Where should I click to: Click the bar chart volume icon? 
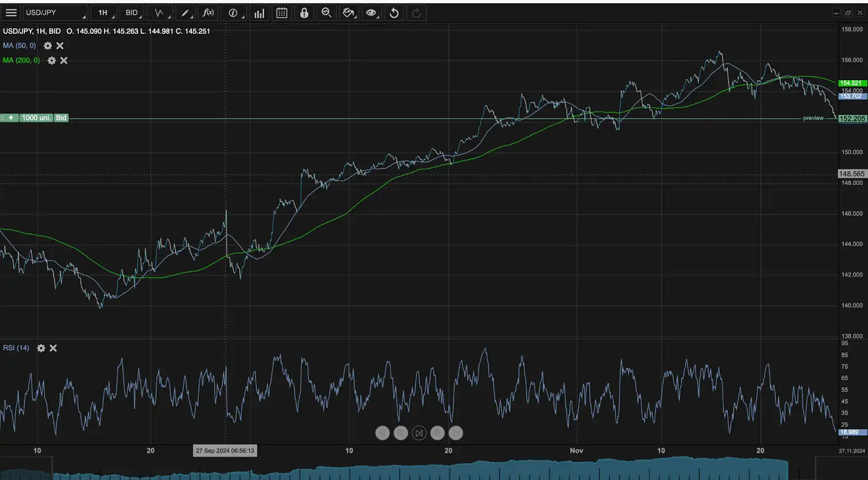[x=259, y=13]
